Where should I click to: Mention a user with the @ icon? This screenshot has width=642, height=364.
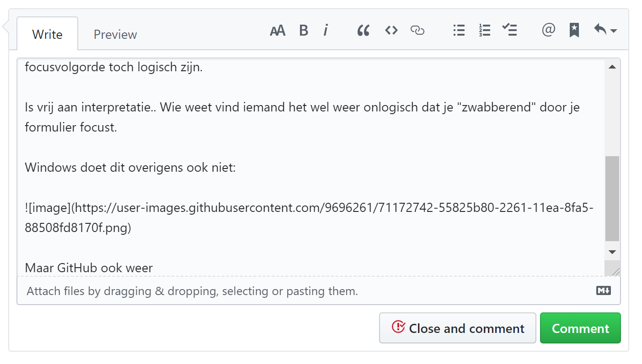tap(548, 30)
